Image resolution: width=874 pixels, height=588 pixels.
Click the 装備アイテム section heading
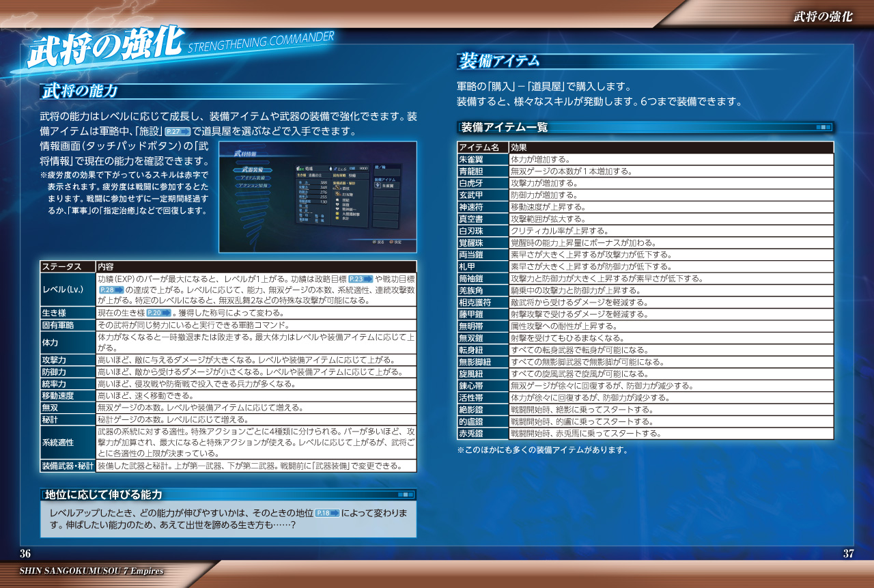pos(499,61)
